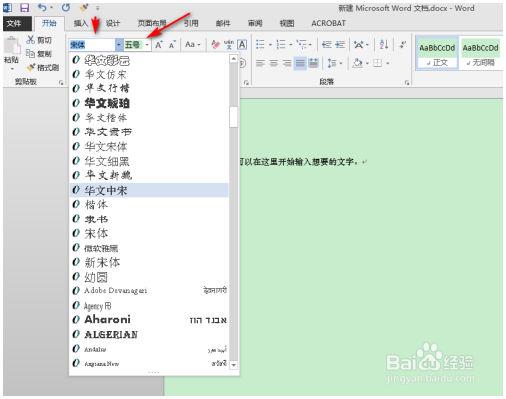
Task: Click the Show/Hide paragraph marks icon
Action: 403,44
